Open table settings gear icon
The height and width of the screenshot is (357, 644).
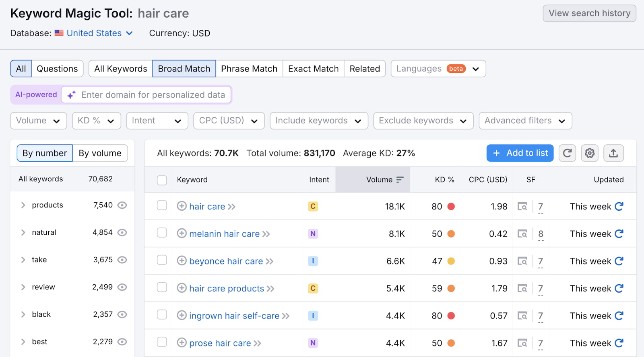click(590, 153)
